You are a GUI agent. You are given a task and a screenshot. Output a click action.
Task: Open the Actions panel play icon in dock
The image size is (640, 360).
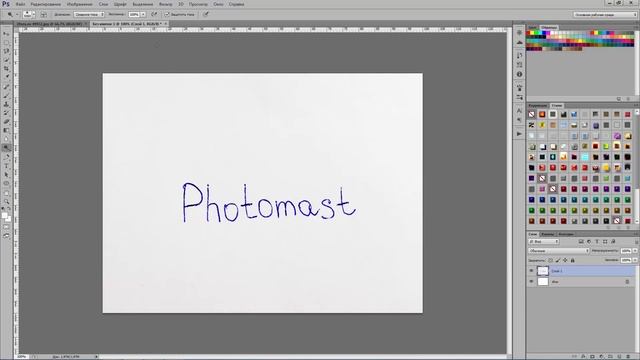pyautogui.click(x=519, y=133)
